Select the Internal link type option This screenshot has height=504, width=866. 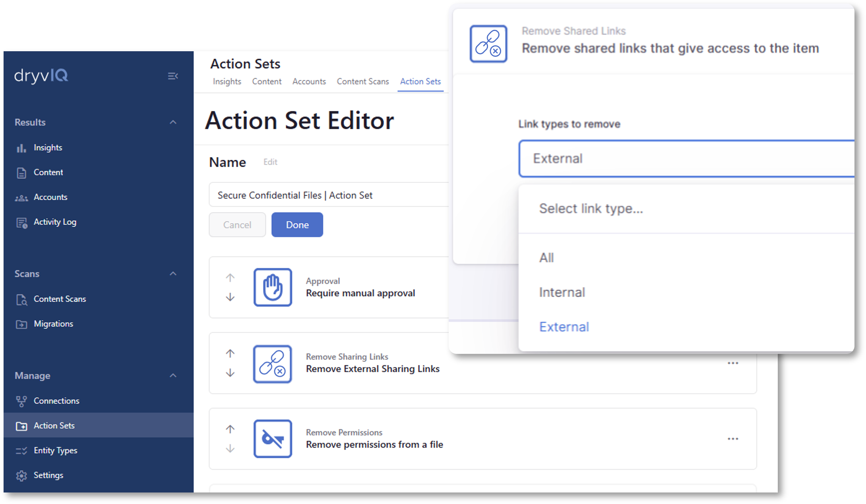pyautogui.click(x=562, y=292)
